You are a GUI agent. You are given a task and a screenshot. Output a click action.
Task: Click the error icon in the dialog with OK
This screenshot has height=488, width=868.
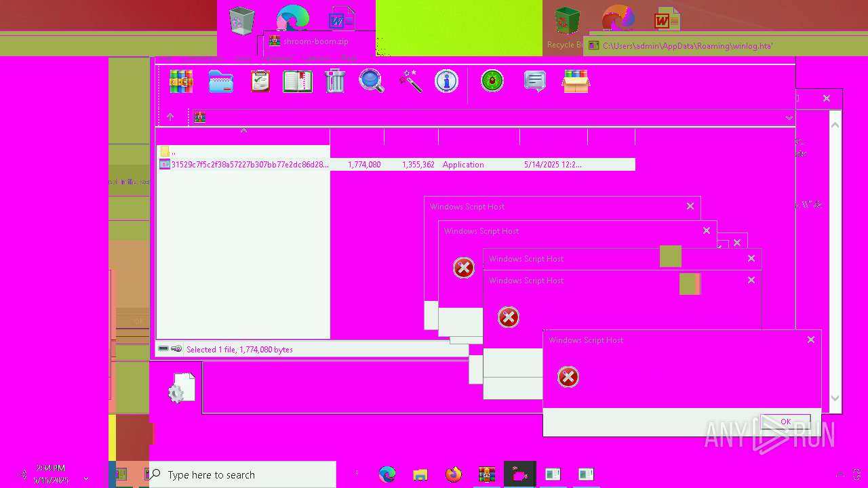(568, 377)
